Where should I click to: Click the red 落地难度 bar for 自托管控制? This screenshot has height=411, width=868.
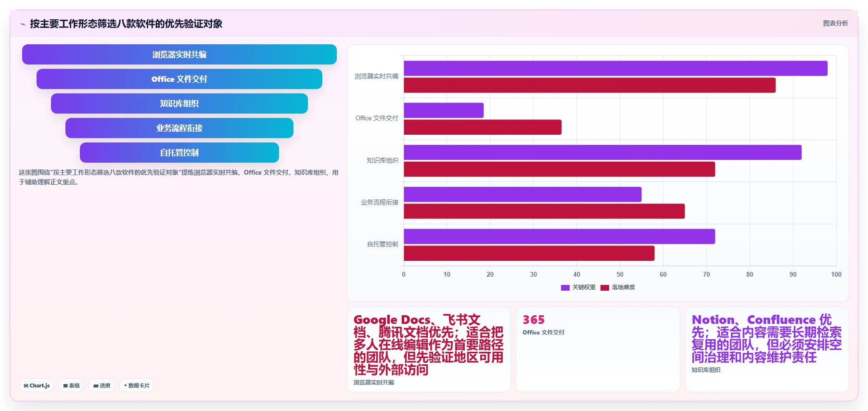coord(529,253)
